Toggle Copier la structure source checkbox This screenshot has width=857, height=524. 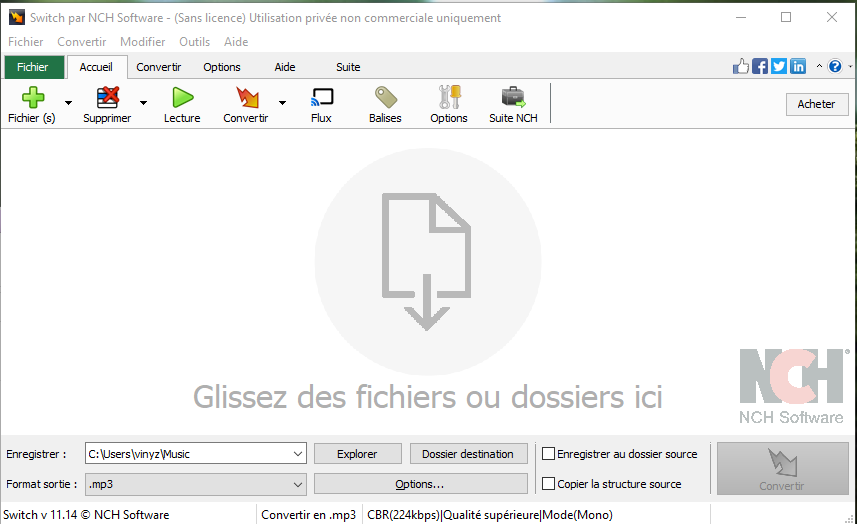pos(548,484)
